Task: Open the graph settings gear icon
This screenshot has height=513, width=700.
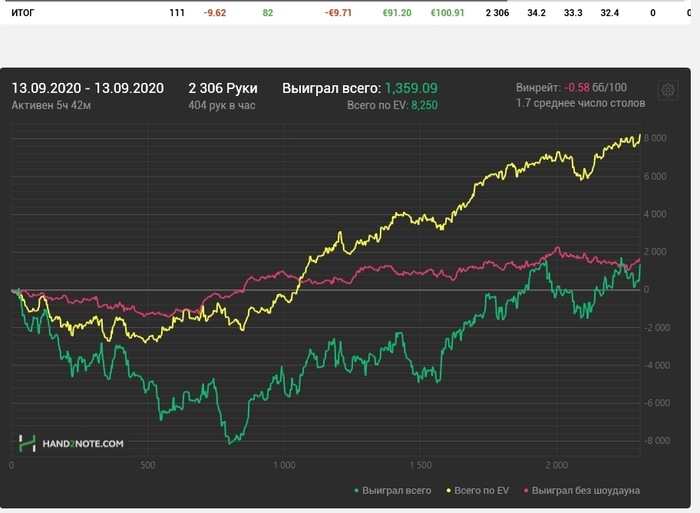Action: coord(668,90)
